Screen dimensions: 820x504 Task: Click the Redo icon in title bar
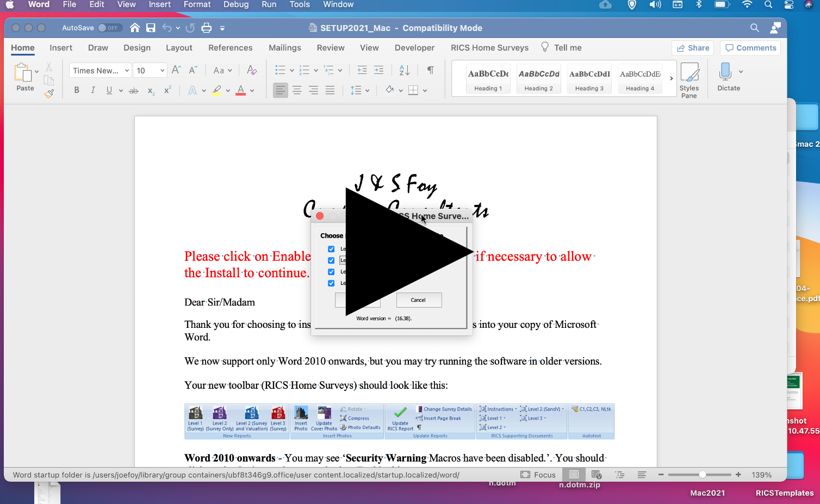(x=190, y=28)
